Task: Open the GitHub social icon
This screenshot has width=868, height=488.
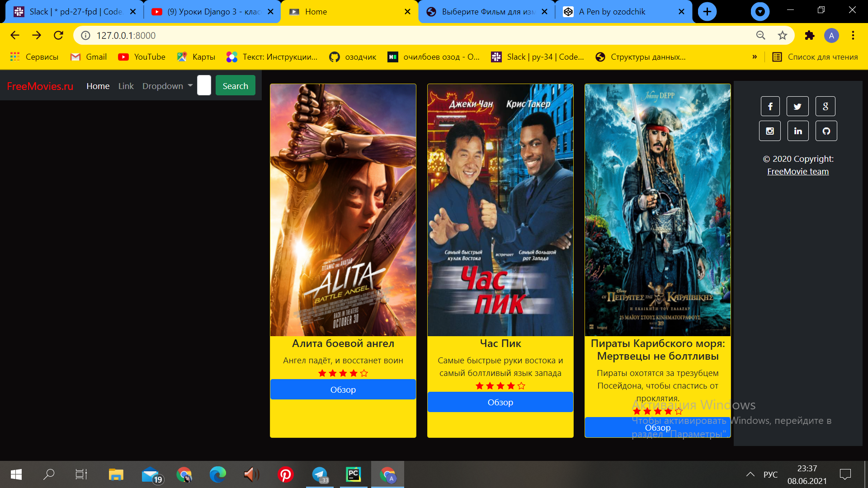Action: (x=826, y=131)
